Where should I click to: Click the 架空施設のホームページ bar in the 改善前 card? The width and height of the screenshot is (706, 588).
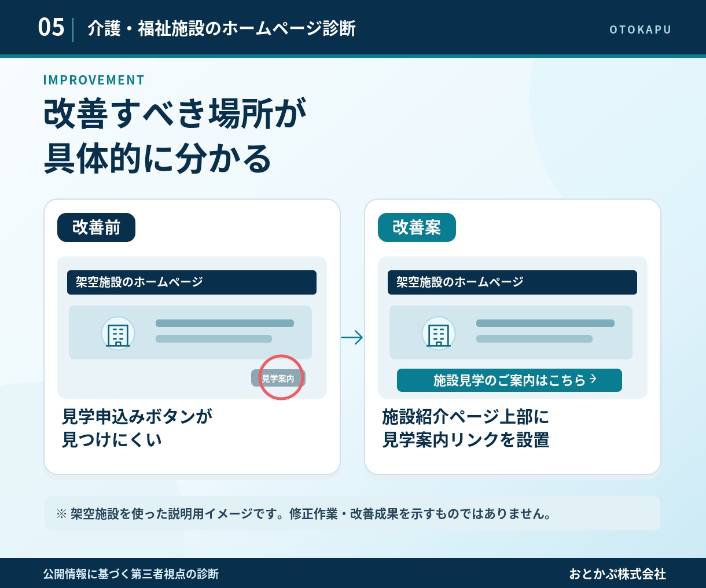(x=192, y=282)
